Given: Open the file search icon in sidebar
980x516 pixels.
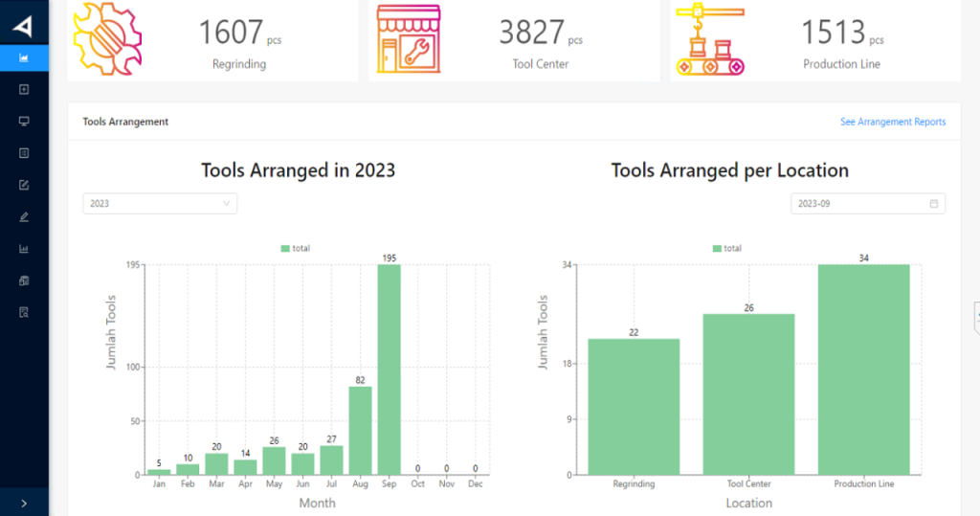Looking at the screenshot, I should click(x=24, y=312).
